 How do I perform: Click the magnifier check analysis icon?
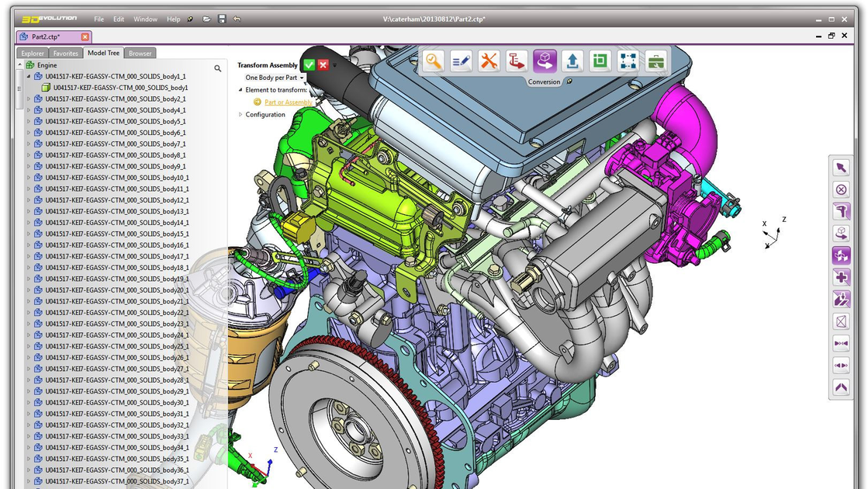click(434, 61)
